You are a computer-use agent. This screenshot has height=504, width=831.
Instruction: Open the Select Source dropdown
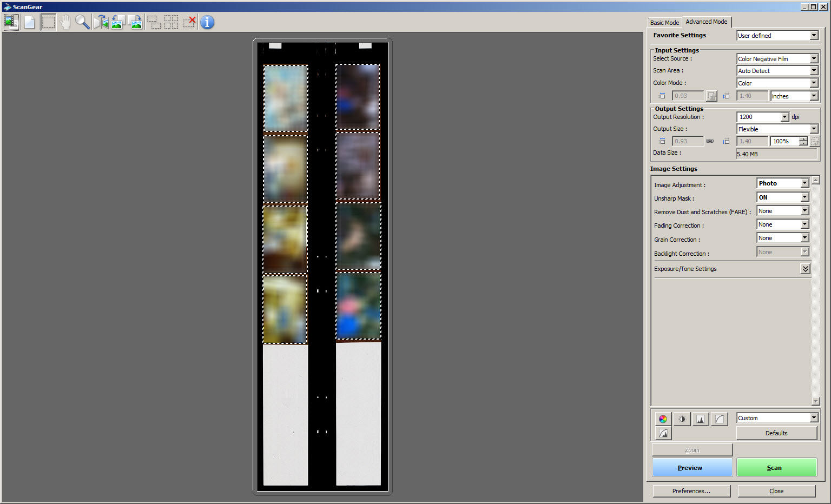777,58
